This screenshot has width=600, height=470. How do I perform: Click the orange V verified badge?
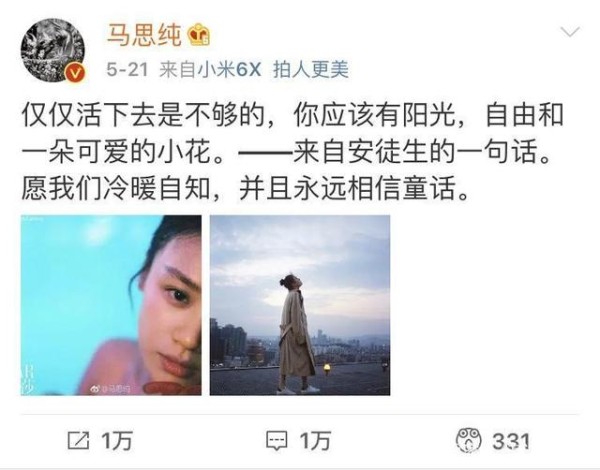76,72
